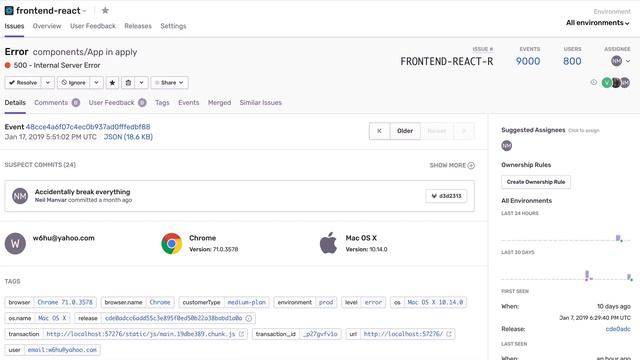Click the NM assignee avatar
Image resolution: width=640 pixels, height=360 pixels.
(x=616, y=61)
